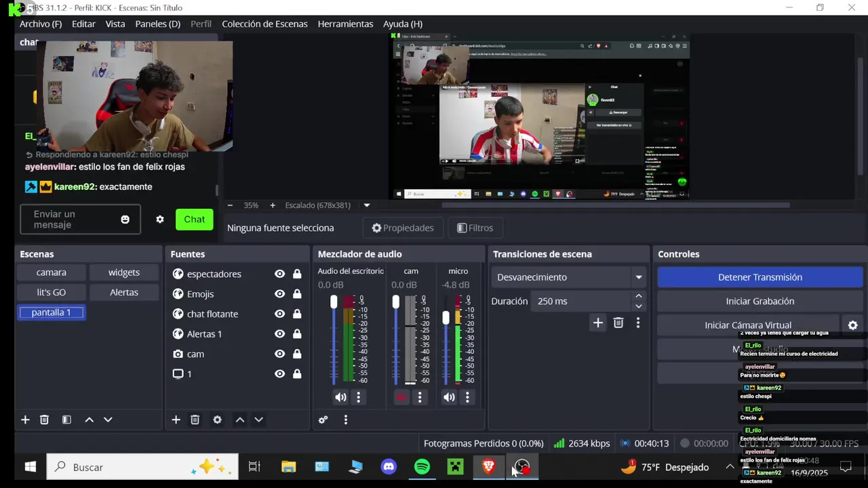Open source Propiedades button
Viewport: 868px width, 488px height.
click(403, 228)
